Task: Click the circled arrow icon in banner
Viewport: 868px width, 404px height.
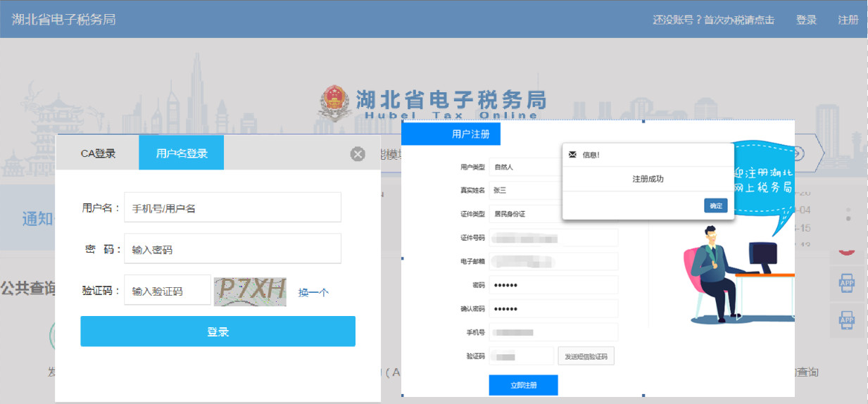Action: pyautogui.click(x=798, y=153)
